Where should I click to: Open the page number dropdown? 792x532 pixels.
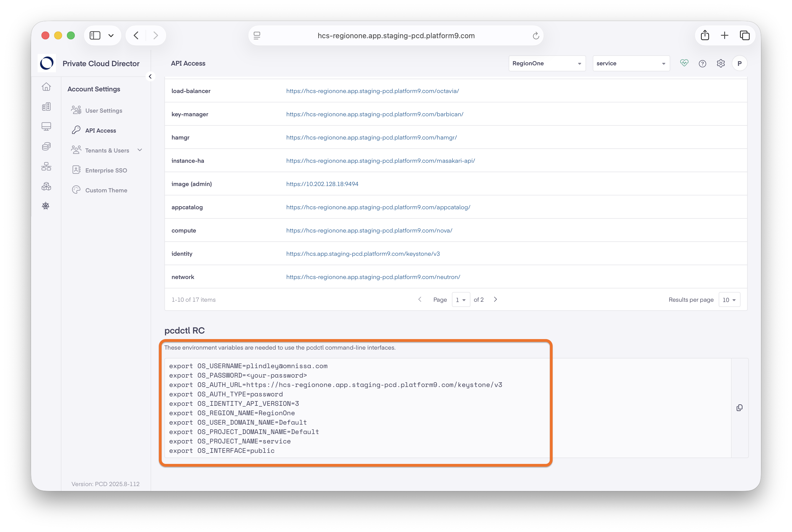click(460, 299)
